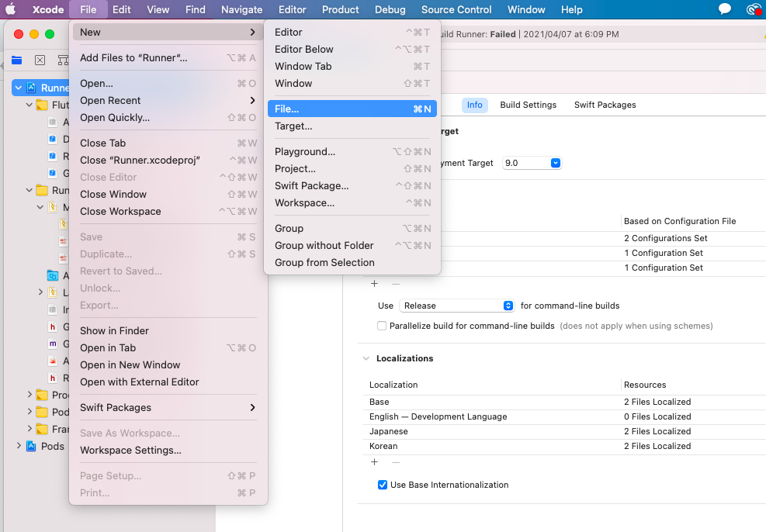766x532 pixels.
Task: Open the deployment target 9.0 dropdown
Action: pos(532,163)
